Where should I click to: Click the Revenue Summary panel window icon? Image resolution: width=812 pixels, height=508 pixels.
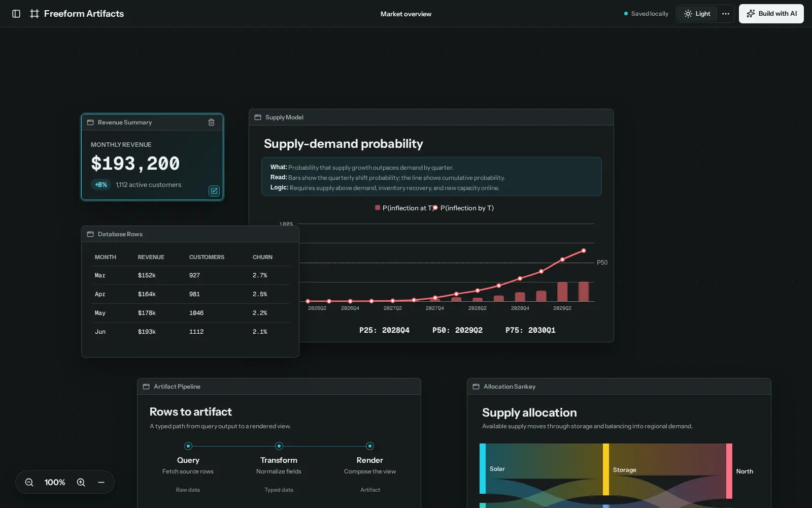[x=90, y=122]
